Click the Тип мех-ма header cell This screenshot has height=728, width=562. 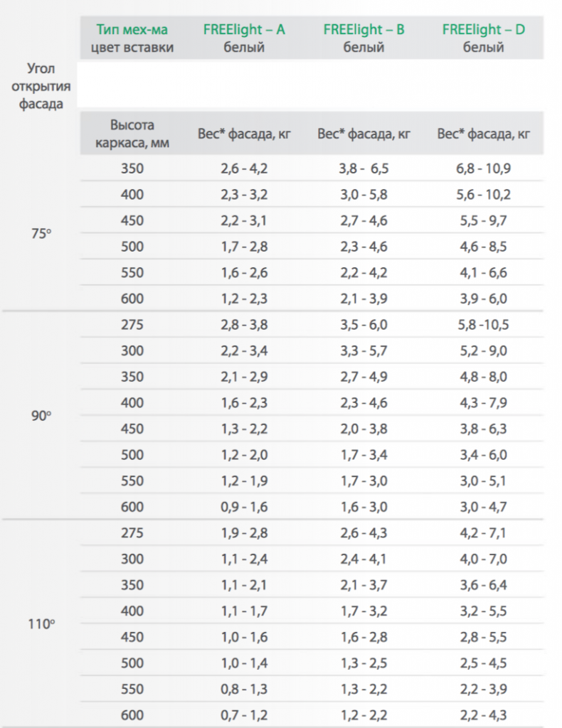[132, 38]
